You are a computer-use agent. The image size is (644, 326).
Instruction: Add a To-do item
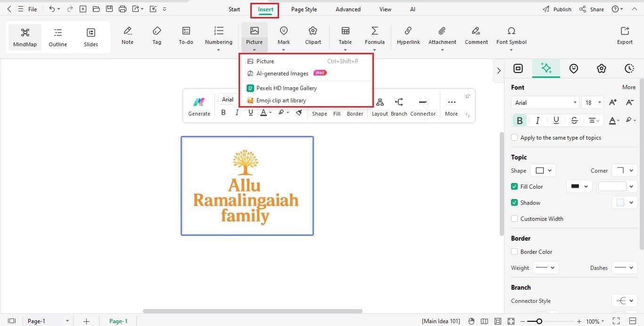coord(186,36)
